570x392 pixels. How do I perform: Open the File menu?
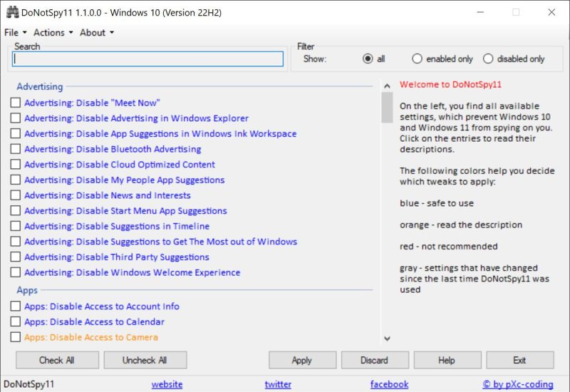pos(14,33)
